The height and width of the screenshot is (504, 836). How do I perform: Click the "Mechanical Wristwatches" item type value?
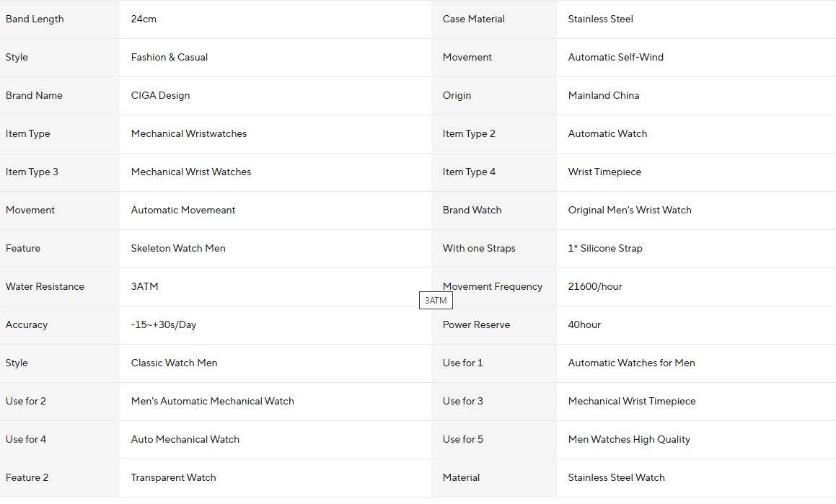189,134
